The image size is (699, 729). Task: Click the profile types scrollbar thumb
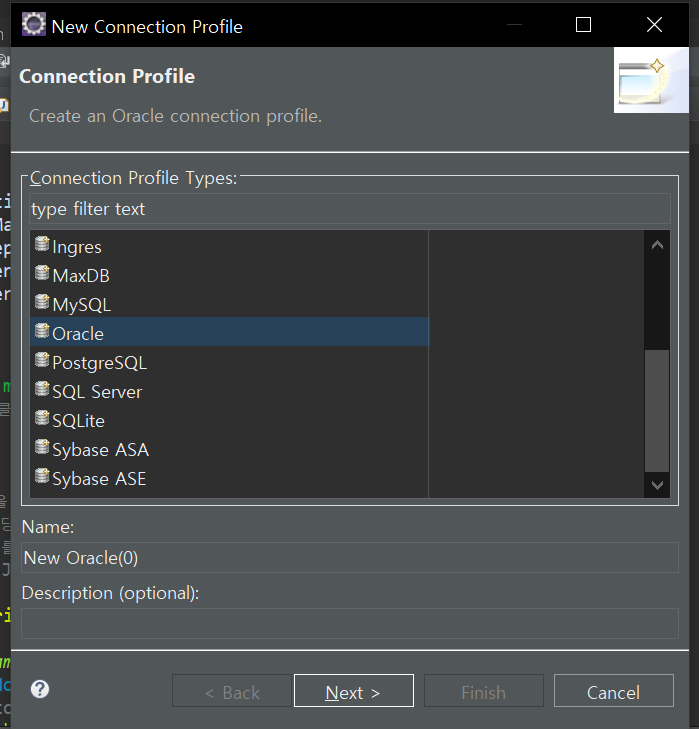657,411
